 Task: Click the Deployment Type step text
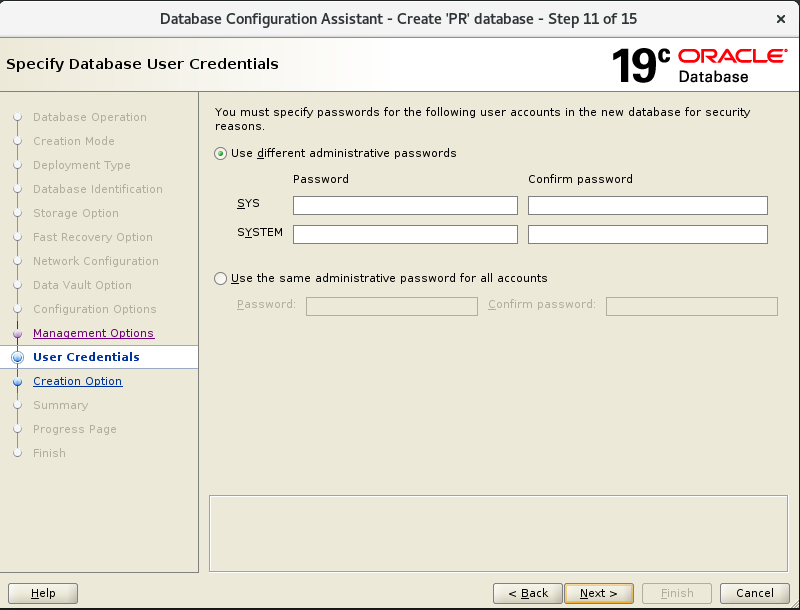(82, 165)
